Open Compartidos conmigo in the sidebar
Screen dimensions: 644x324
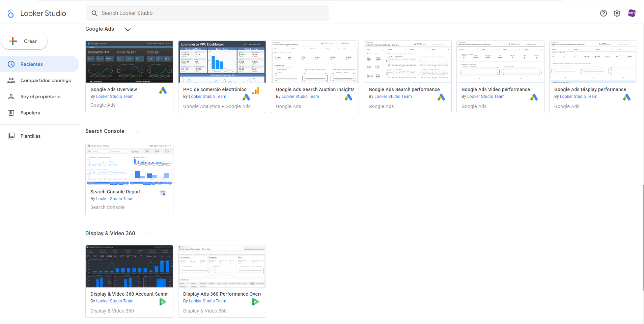point(46,80)
